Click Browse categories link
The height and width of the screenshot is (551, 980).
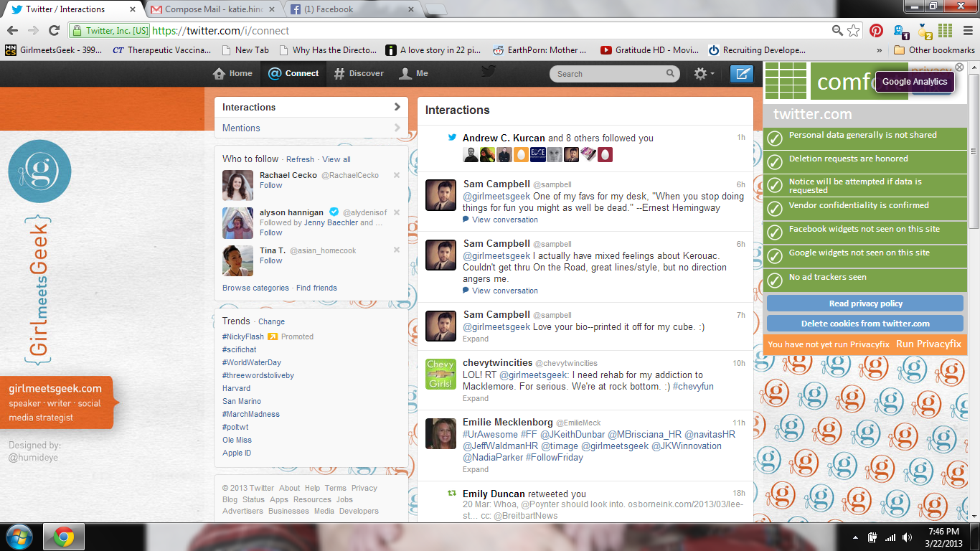(x=255, y=288)
